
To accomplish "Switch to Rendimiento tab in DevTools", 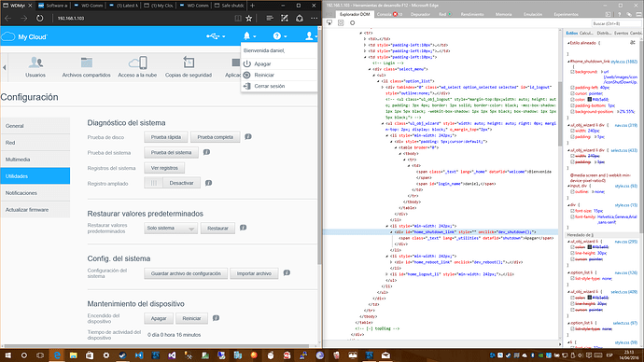I will coord(472,14).
